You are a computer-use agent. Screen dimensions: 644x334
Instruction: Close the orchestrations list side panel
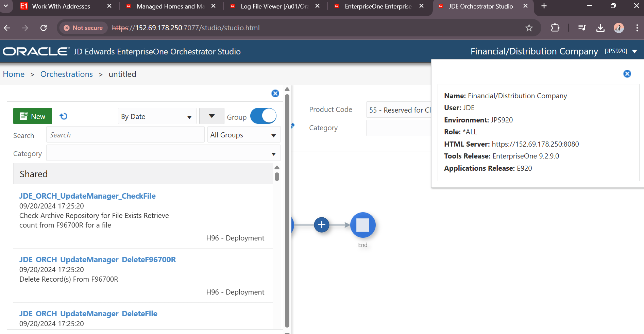[275, 94]
